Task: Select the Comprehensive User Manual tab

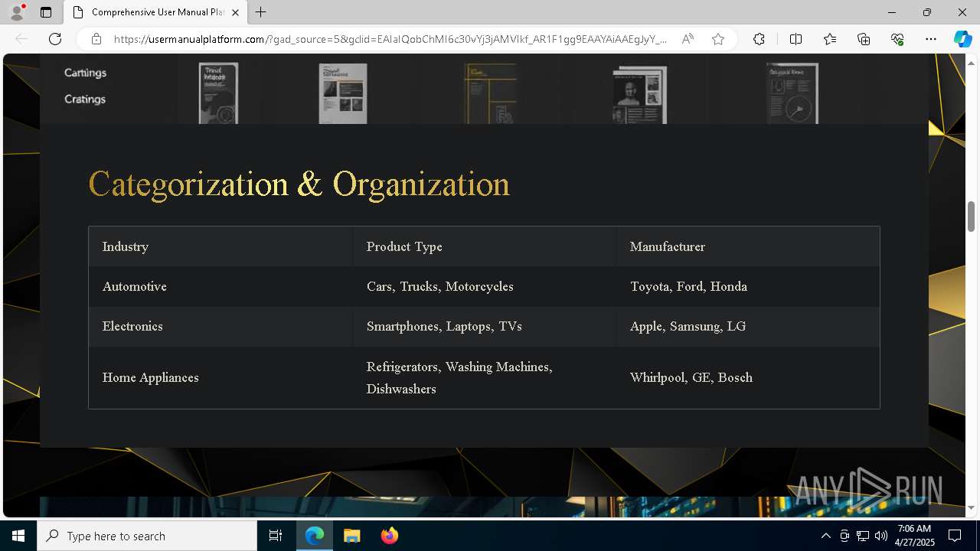Action: click(155, 12)
